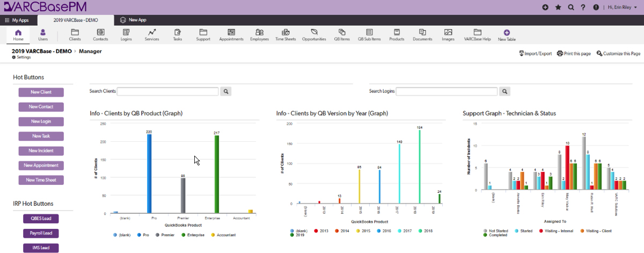Focus the Search Clients input field
Viewport: 644px width, 253px height.
[x=167, y=91]
